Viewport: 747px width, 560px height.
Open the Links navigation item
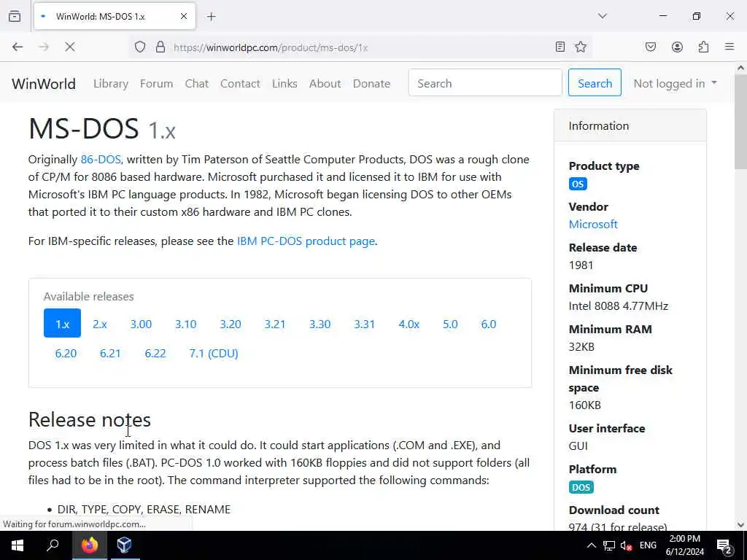tap(285, 83)
